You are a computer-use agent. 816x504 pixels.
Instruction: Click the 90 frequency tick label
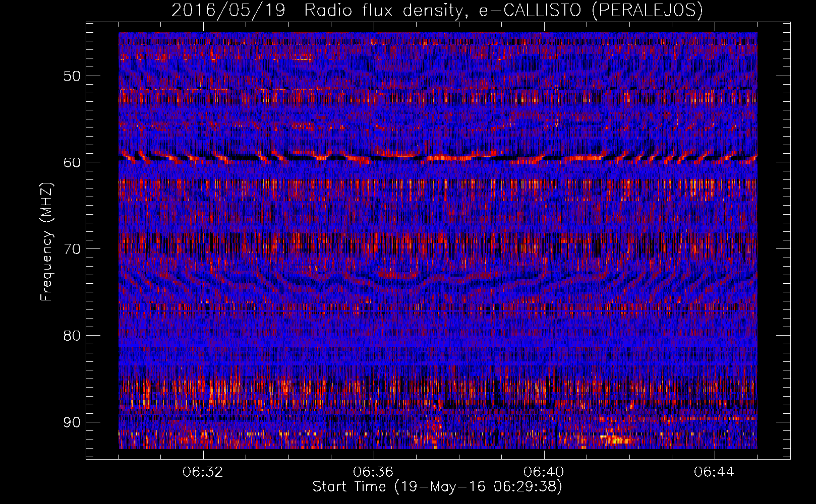[72, 422]
